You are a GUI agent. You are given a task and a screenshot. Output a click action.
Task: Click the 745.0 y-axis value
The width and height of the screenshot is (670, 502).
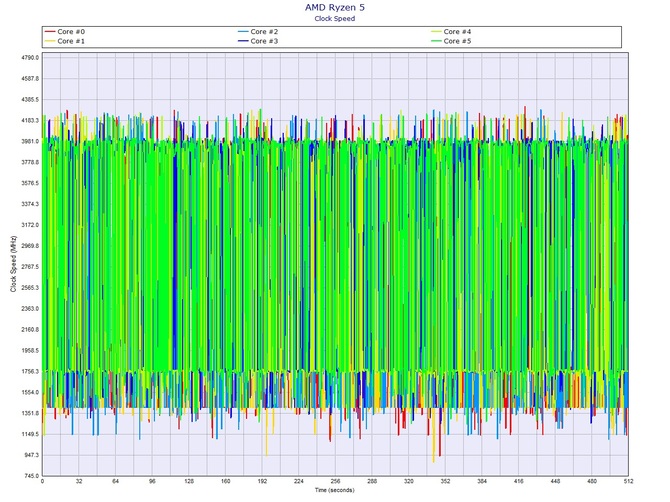click(31, 476)
